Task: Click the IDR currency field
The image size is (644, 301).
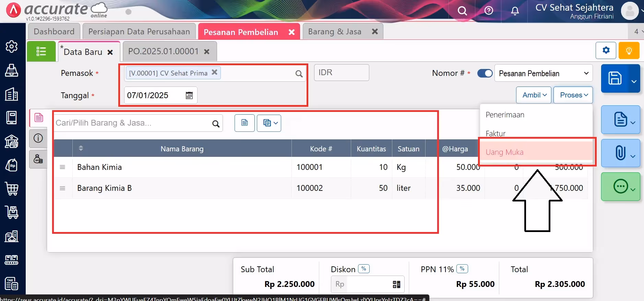Action: pyautogui.click(x=342, y=73)
